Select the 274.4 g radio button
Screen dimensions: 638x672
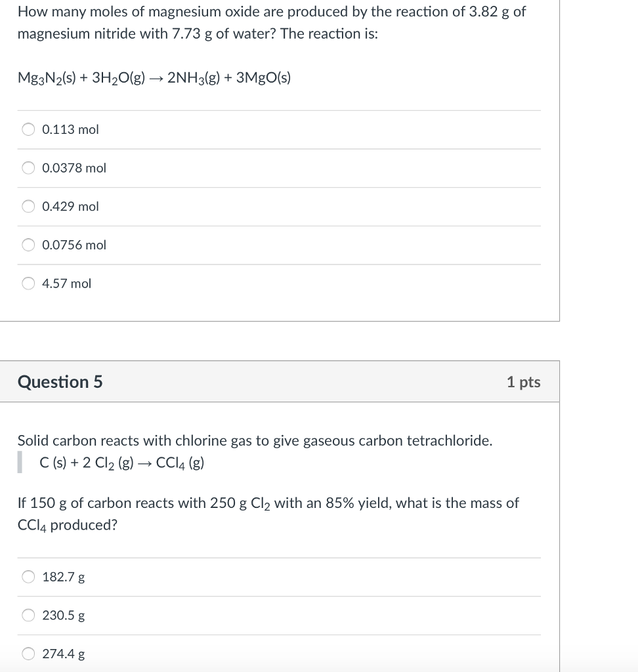[28, 653]
